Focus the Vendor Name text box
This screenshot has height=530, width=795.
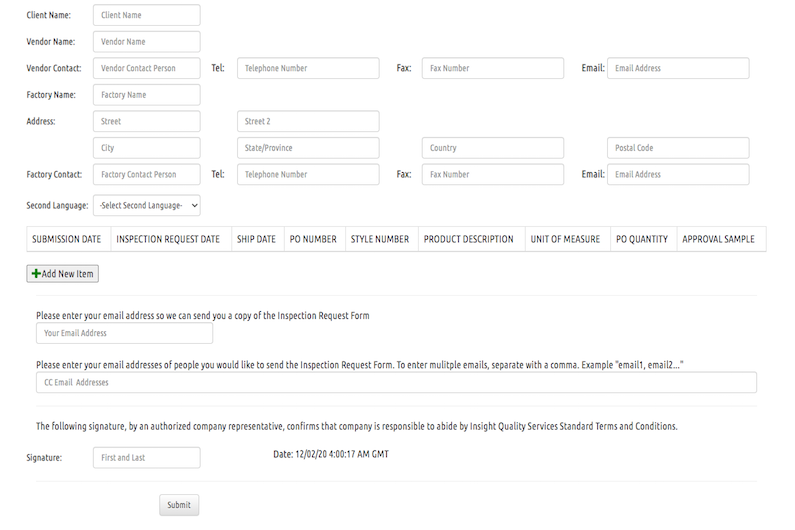(146, 42)
